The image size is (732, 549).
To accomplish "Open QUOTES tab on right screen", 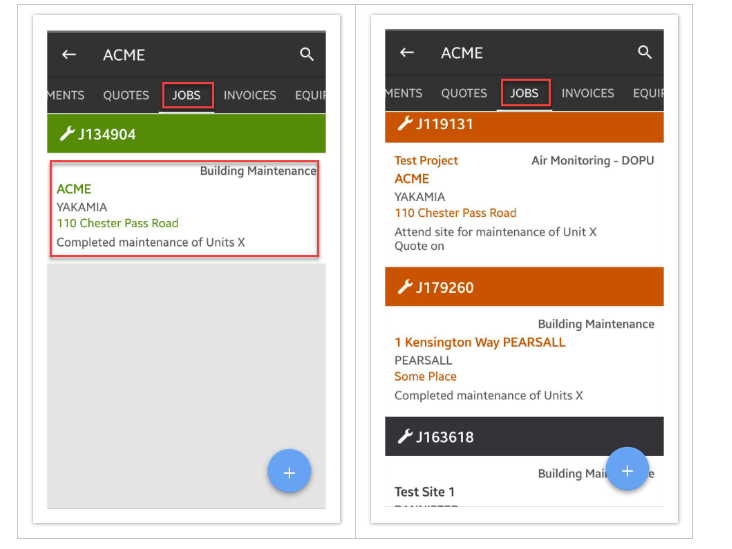I will coord(464,93).
